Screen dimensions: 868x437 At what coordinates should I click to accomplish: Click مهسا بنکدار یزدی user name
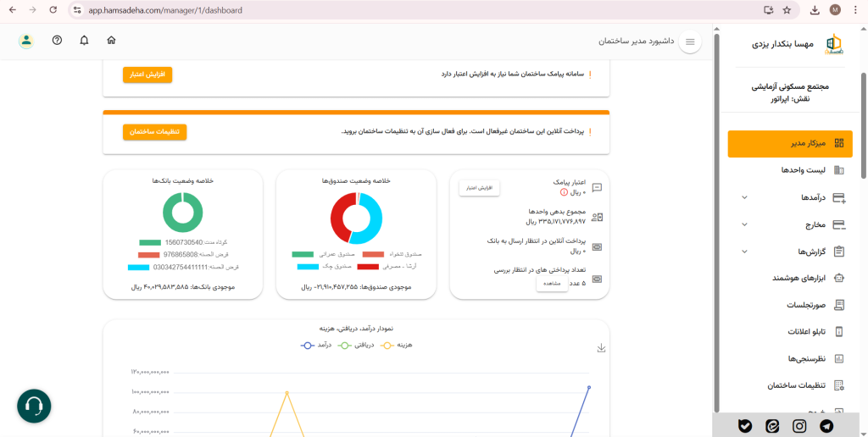coord(782,44)
